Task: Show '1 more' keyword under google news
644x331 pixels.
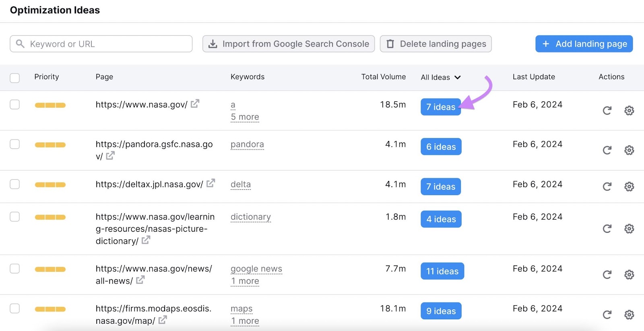Action: tap(245, 281)
